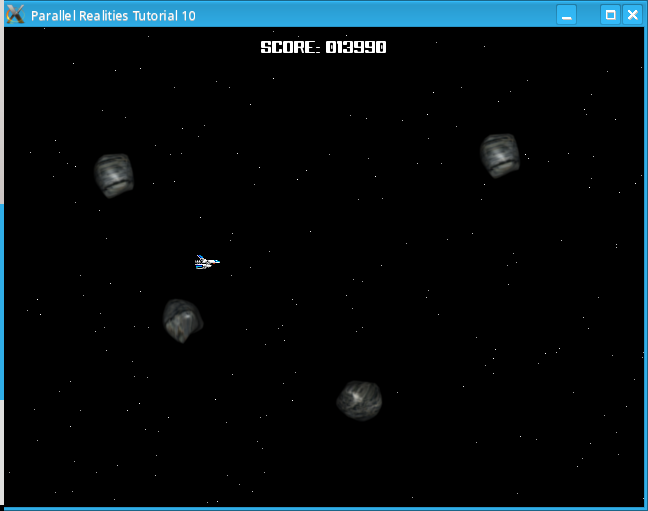Screen dimensions: 648x511
Task: Click the bottom-right corner of the window frame
Action: click(645, 508)
